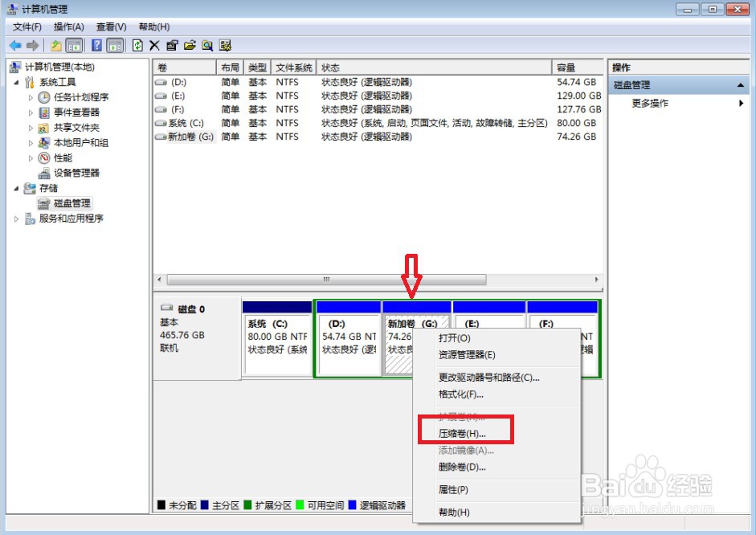Expand the 任务计划程序 node arrow
Screen dimensions: 756x535
[31, 98]
